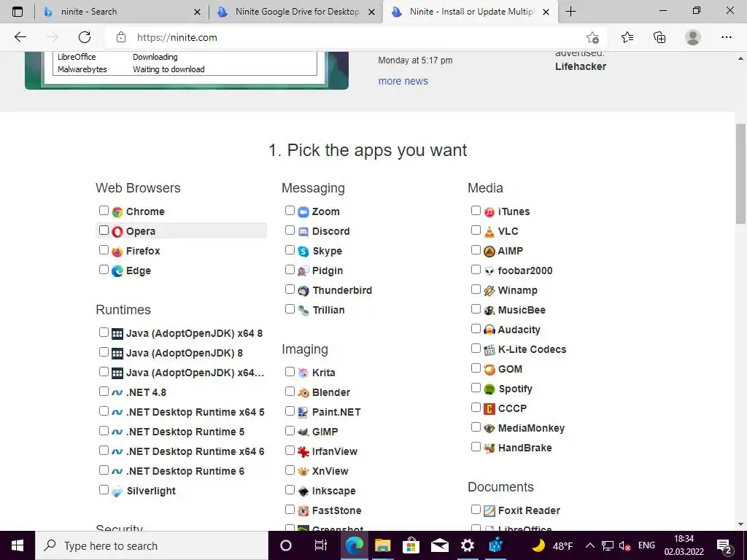
Task: Click the iTunes app icon
Action: coord(489,212)
